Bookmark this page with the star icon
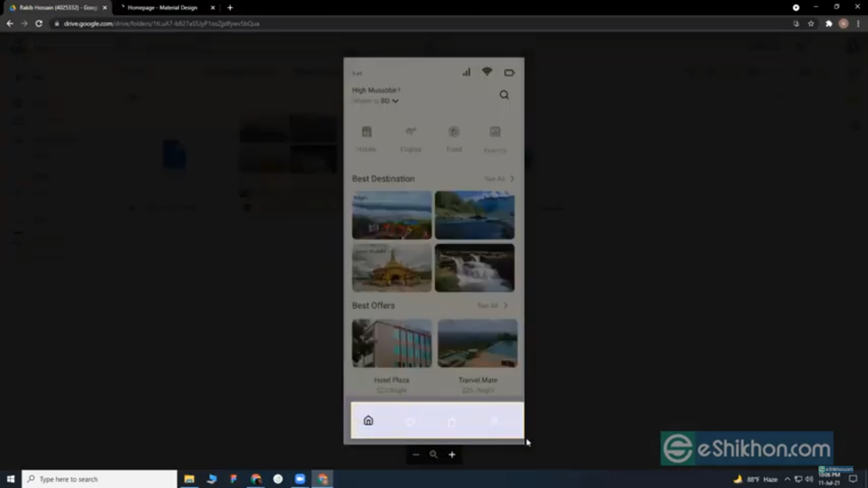This screenshot has height=488, width=868. coord(811,24)
